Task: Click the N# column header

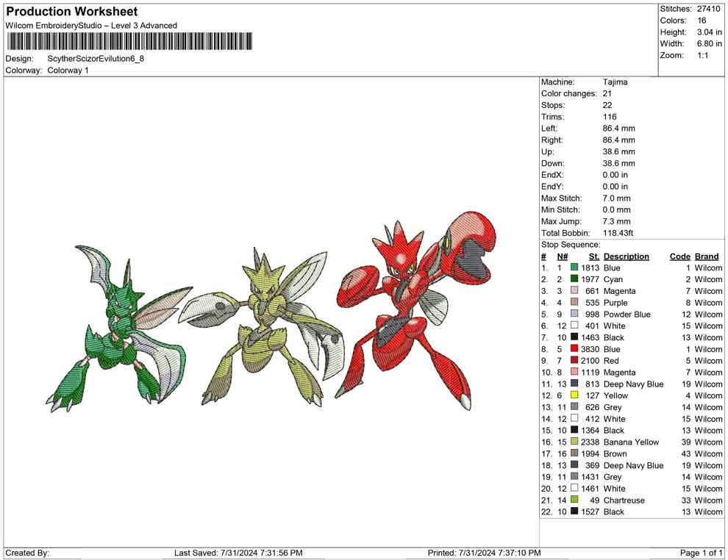Action: pos(563,256)
